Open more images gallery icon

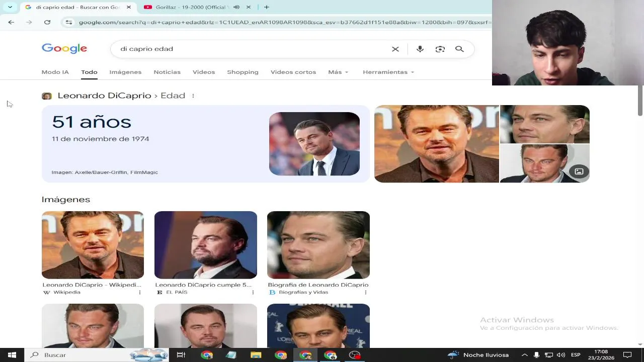[579, 171]
